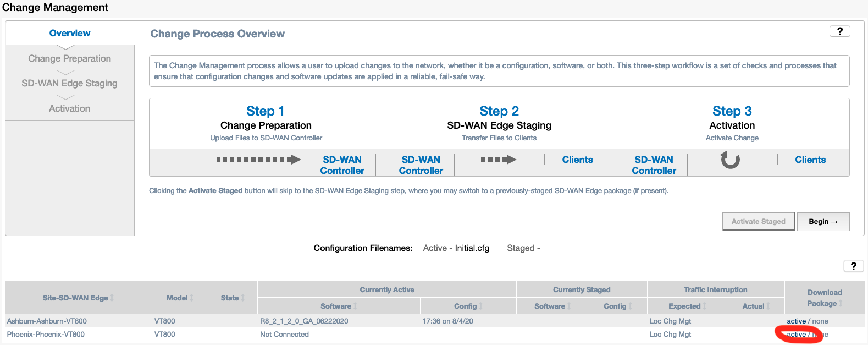Screen dimensions: 868x345
Task: Select the Activation tab in sidebar
Action: pos(70,108)
